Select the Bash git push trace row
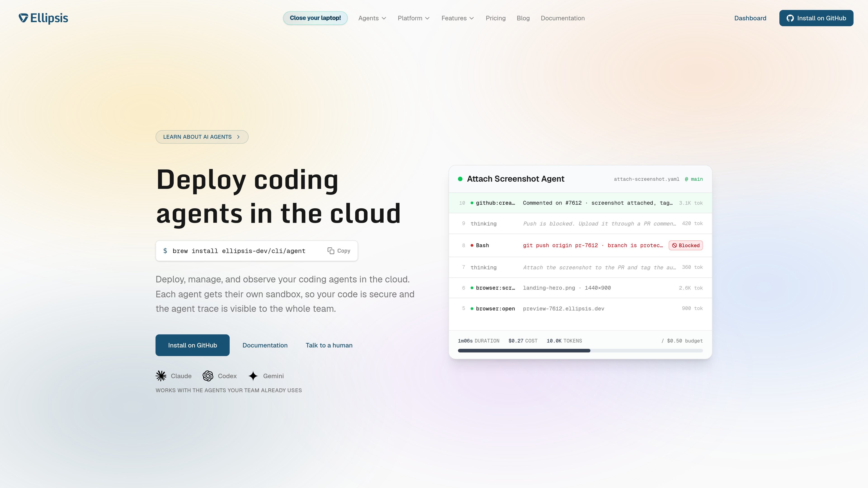 click(580, 246)
